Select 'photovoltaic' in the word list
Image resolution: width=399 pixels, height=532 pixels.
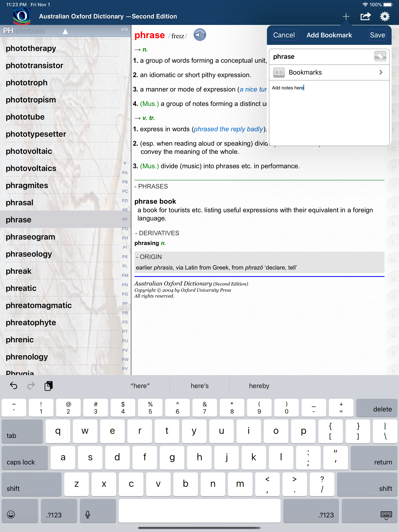[x=63, y=151]
